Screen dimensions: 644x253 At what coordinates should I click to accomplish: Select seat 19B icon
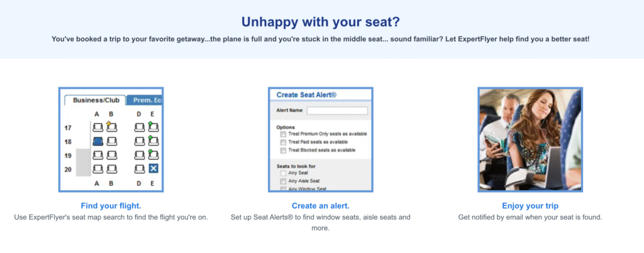[x=111, y=155]
